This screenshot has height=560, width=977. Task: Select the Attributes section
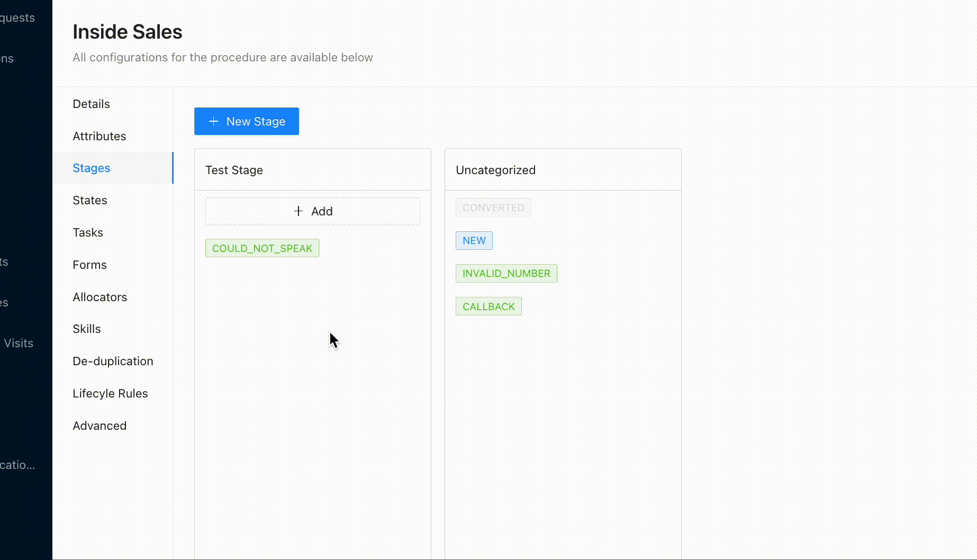pyautogui.click(x=99, y=136)
